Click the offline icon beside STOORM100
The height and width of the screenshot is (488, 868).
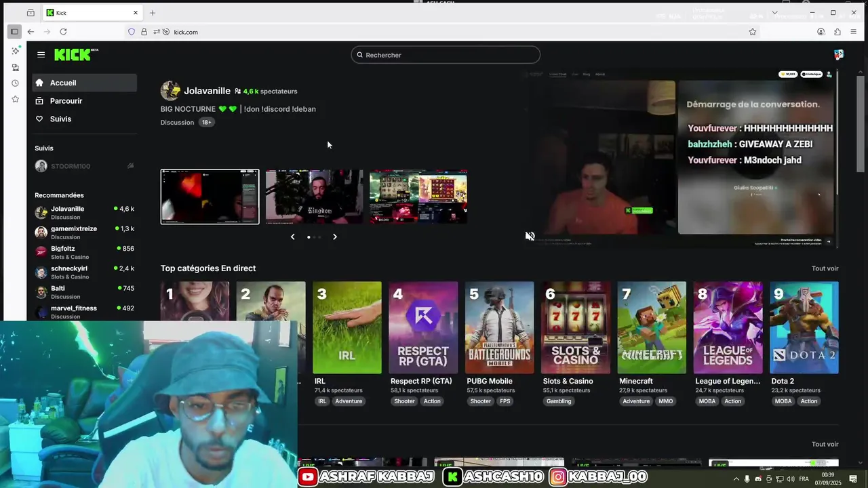coord(130,166)
